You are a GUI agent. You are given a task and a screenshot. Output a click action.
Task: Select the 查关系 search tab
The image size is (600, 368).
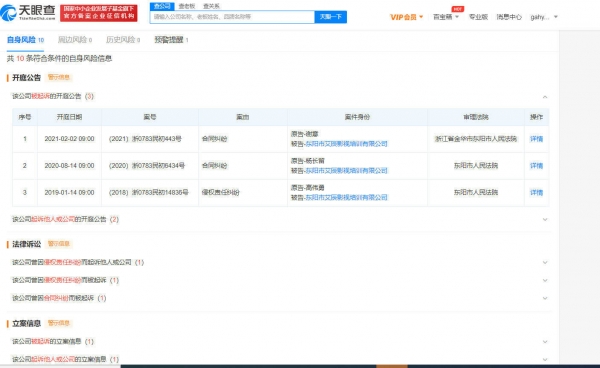point(211,6)
